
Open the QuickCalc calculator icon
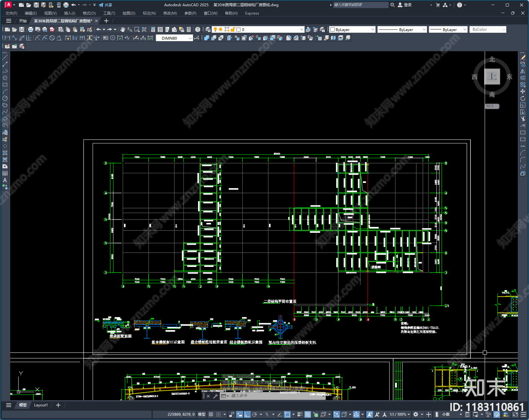click(x=189, y=29)
